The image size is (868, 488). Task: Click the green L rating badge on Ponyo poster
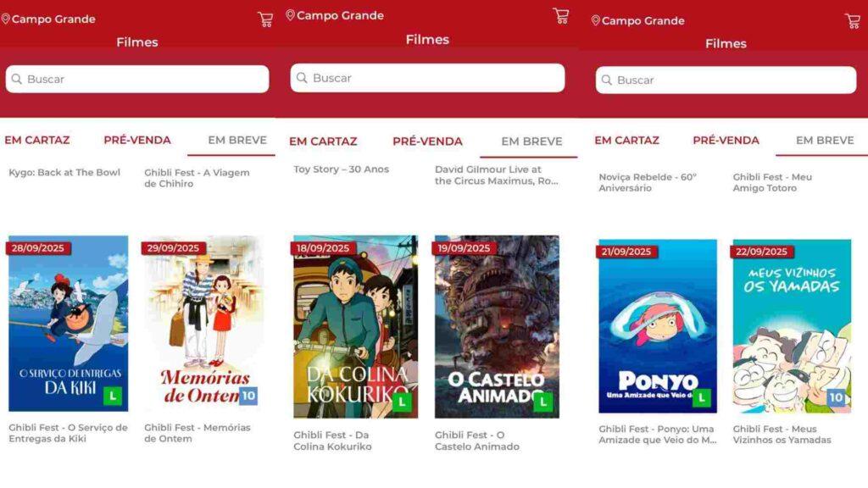701,397
